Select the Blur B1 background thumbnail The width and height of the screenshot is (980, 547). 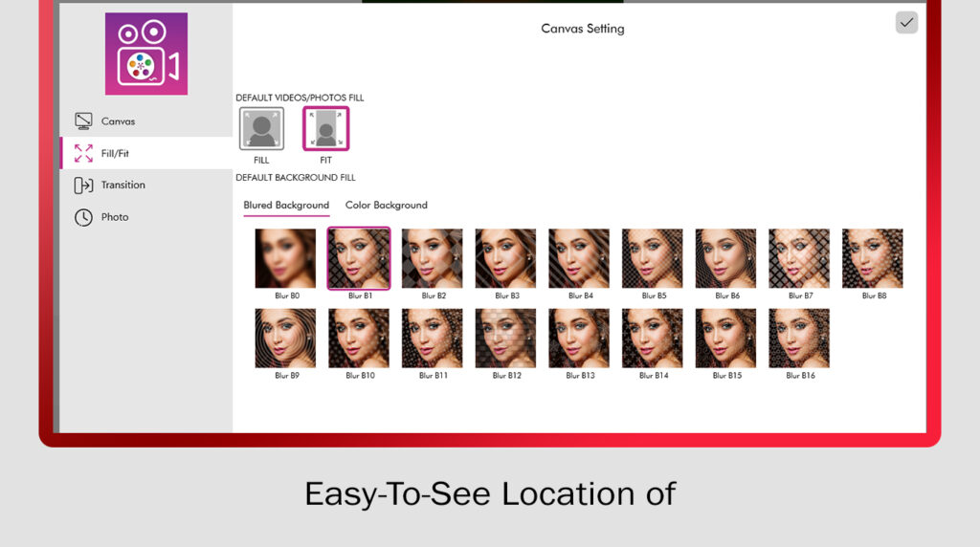359,258
